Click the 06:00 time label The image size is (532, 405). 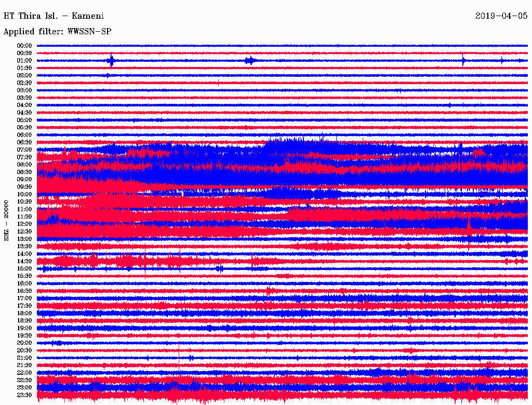tap(24, 135)
